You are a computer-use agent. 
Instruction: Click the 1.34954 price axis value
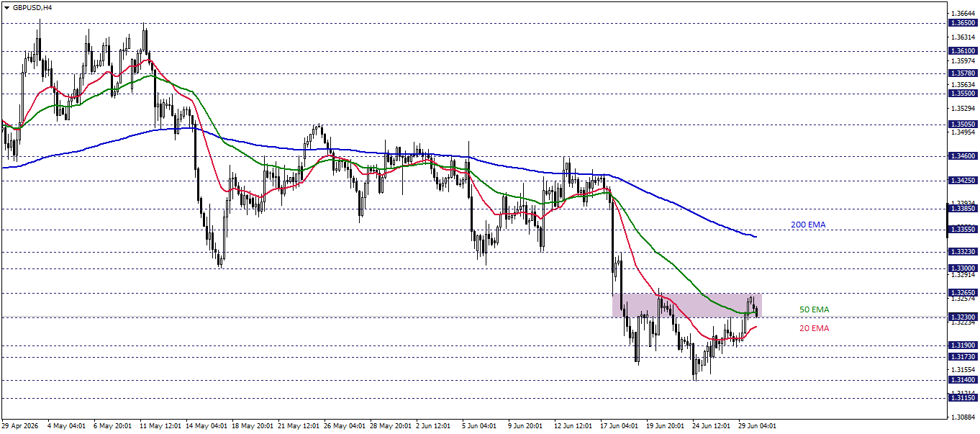[x=963, y=132]
